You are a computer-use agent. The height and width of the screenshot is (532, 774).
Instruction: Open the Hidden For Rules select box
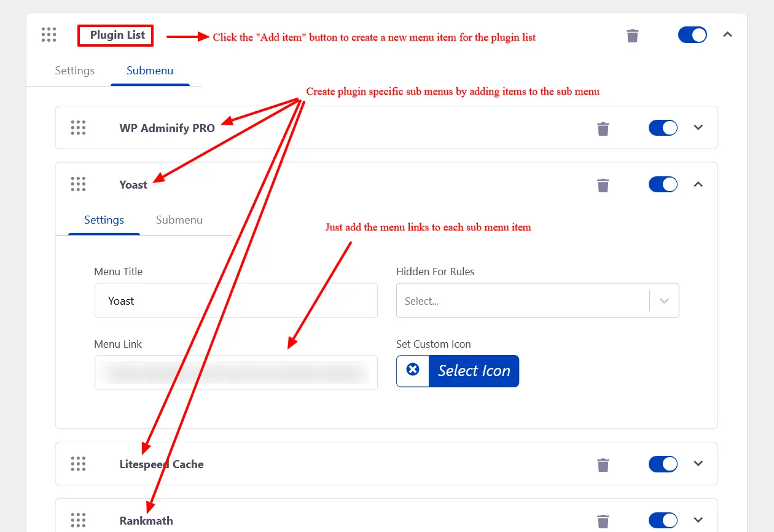(x=537, y=300)
